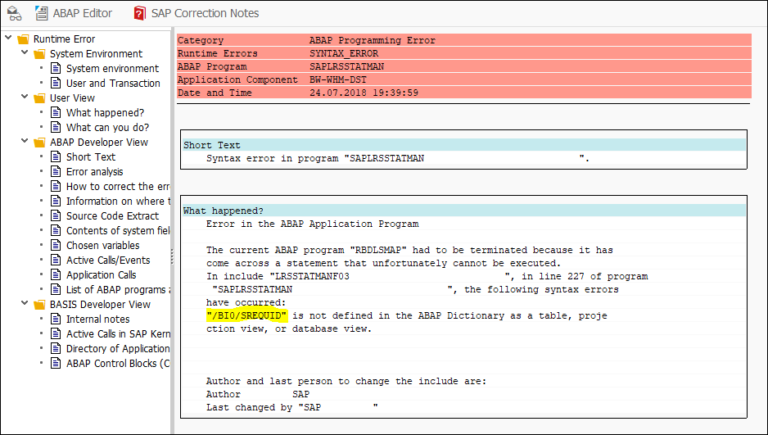
Task: Click the glasses display icon in toolbar
Action: [13, 13]
